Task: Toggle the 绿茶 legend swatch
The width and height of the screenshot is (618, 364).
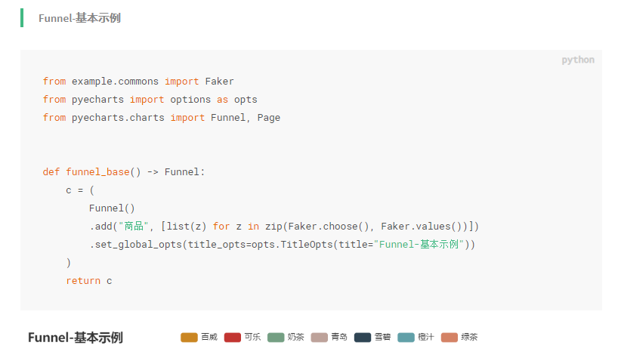Action: 450,338
